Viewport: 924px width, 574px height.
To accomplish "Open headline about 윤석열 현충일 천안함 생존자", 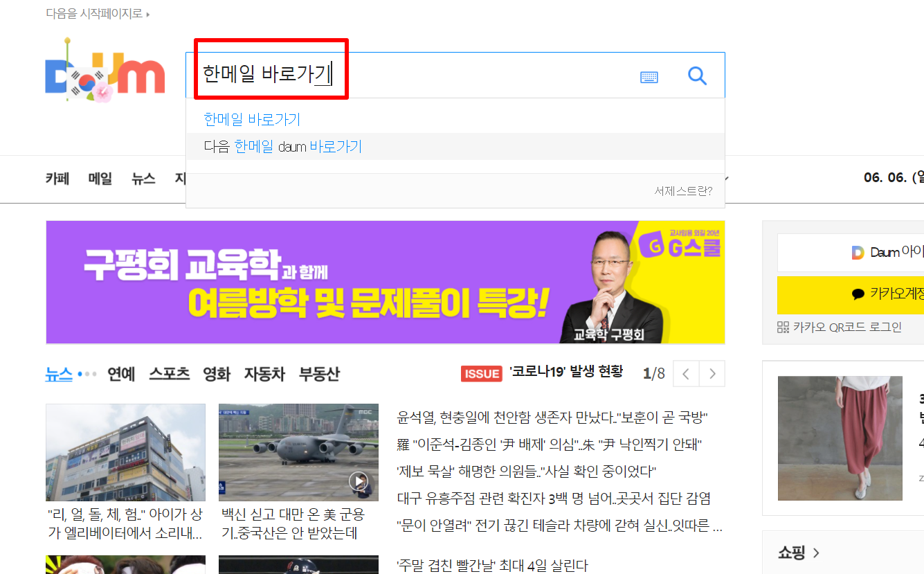I will (552, 418).
